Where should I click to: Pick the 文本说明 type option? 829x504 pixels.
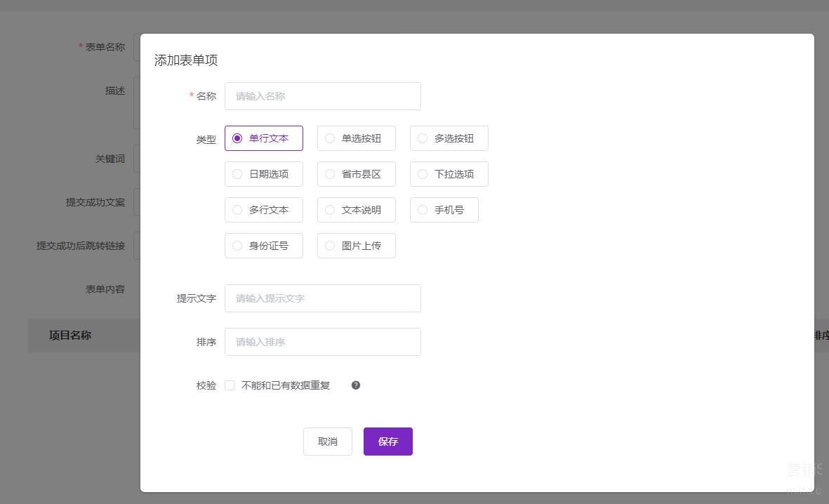[357, 210]
